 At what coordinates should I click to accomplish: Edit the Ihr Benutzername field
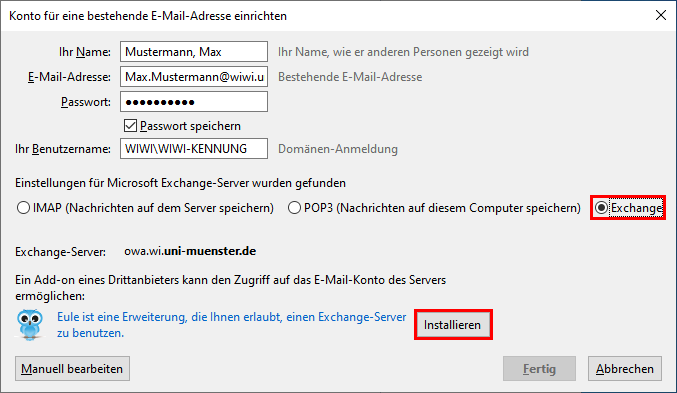tap(194, 149)
